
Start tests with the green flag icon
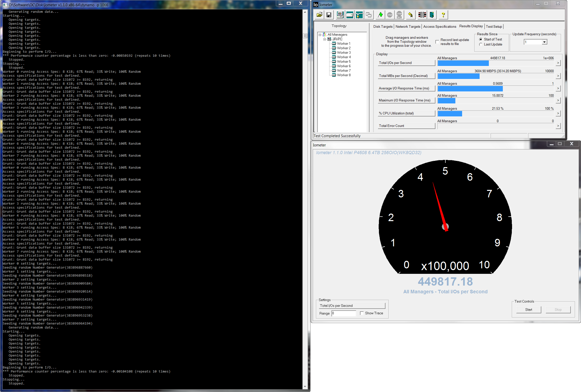(380, 15)
